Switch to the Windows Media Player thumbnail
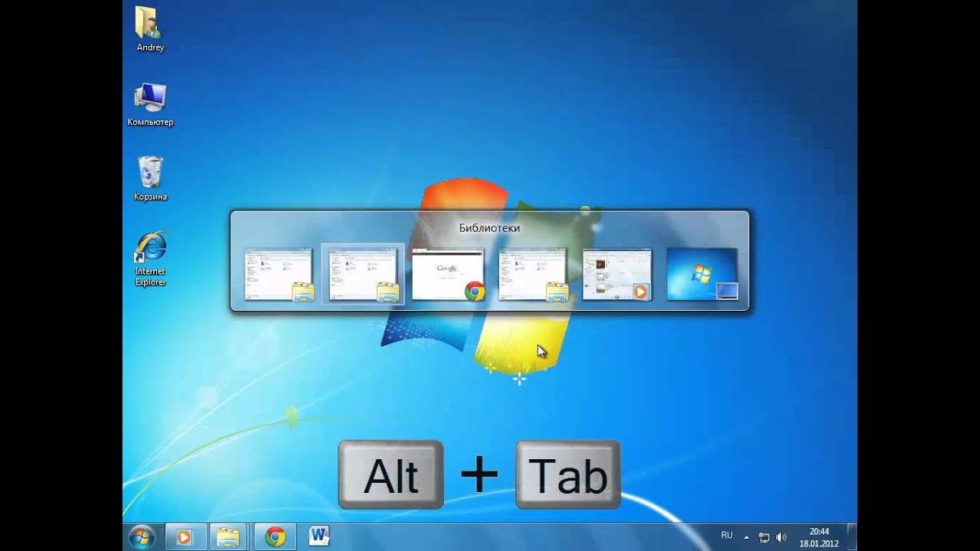This screenshot has height=551, width=980. click(617, 274)
